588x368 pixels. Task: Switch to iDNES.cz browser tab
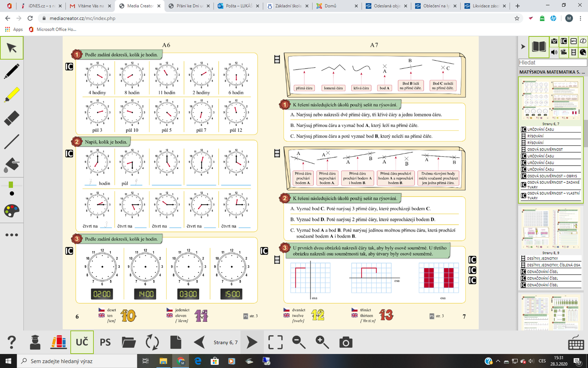click(x=42, y=6)
